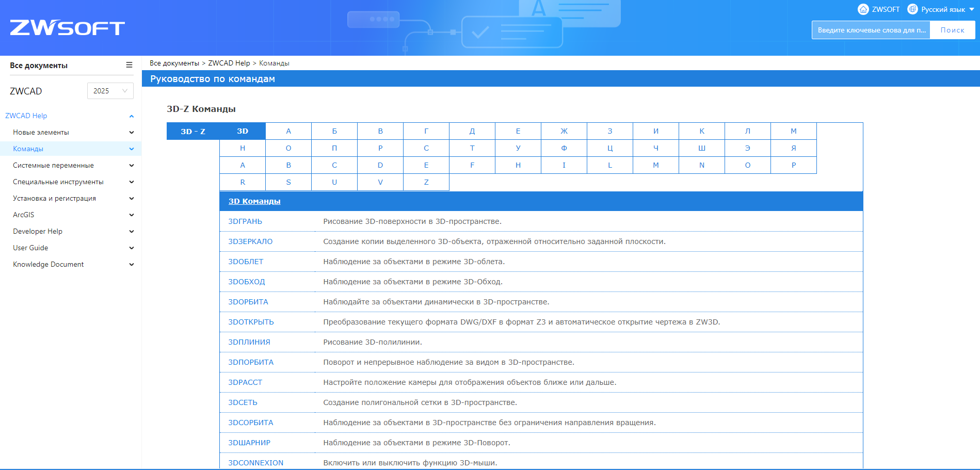Expand the Knowledge Document chevron

[132, 265]
